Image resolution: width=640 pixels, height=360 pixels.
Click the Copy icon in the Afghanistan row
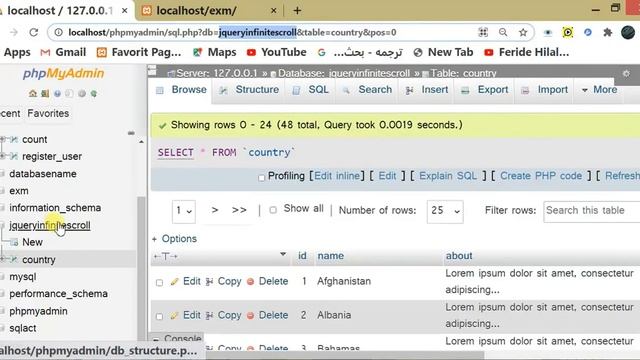209,281
